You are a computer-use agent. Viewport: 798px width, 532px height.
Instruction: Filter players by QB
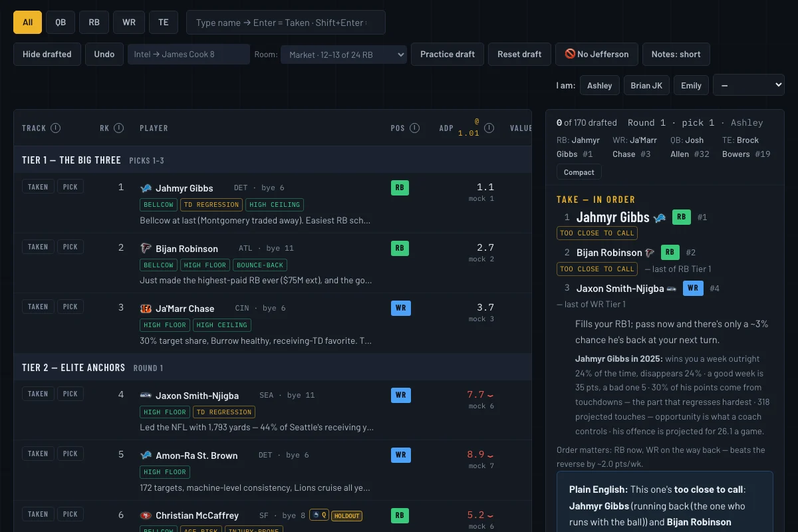[x=61, y=22]
